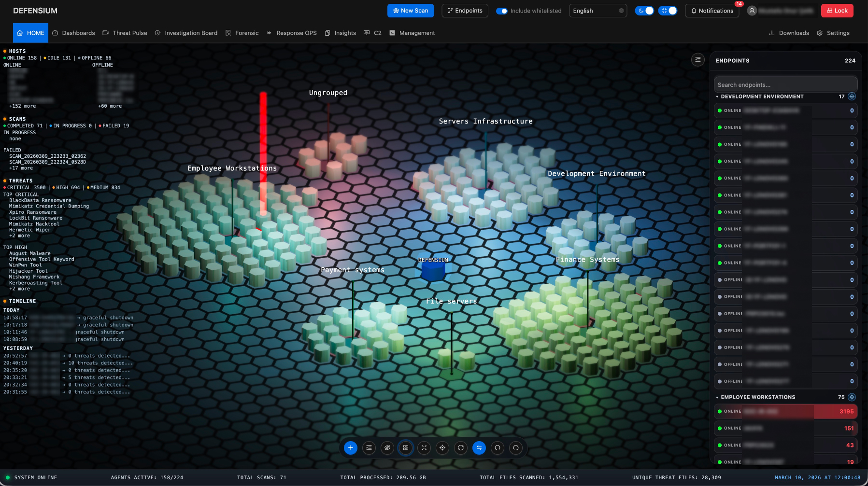Image resolution: width=868 pixels, height=486 pixels.
Task: Click the crosshair recenter icon
Action: point(442,448)
